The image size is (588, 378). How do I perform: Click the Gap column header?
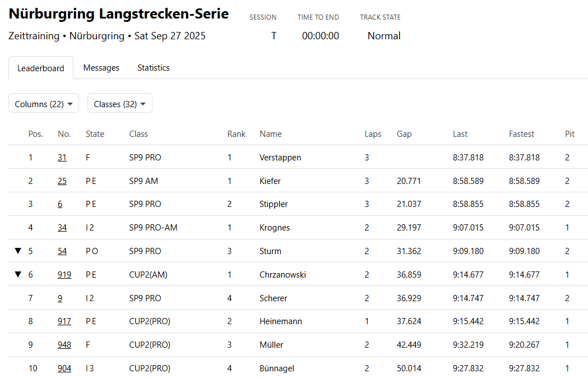pos(404,134)
